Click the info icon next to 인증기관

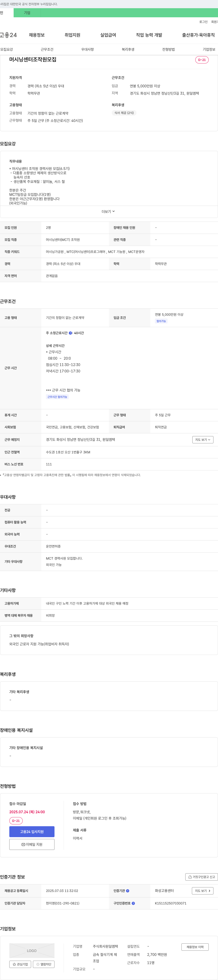point(128,891)
